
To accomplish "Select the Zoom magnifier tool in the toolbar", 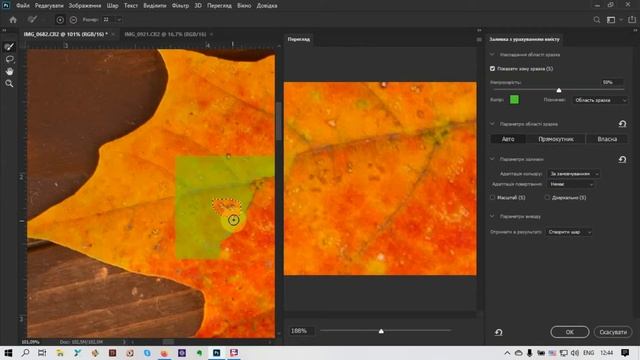I will (x=9, y=83).
